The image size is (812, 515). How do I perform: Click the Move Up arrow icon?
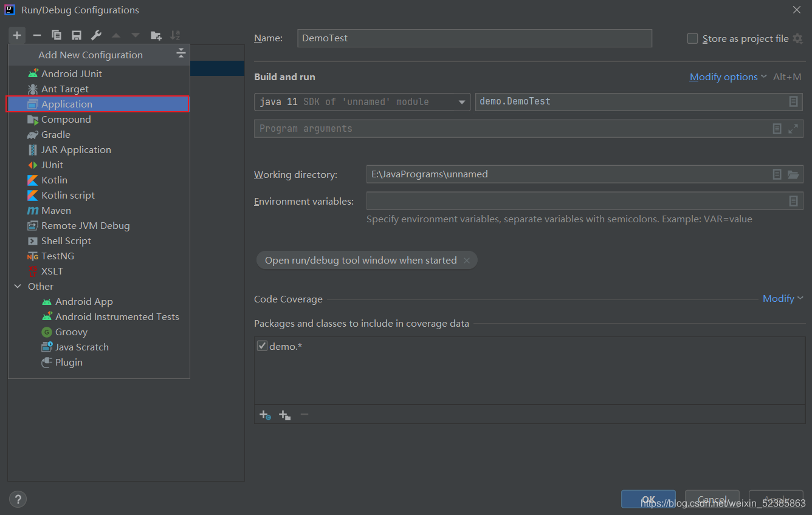click(x=116, y=35)
